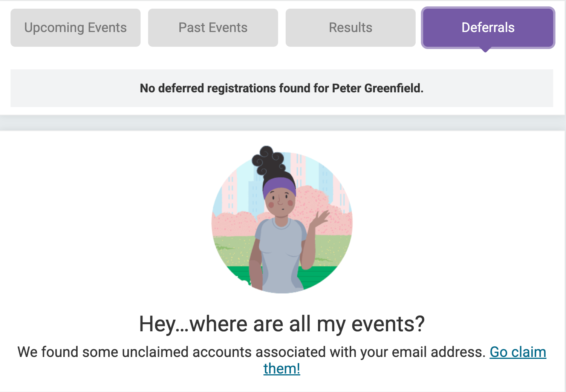Image resolution: width=566 pixels, height=392 pixels.
Task: Open the Upcoming Events tab
Action: 75,28
